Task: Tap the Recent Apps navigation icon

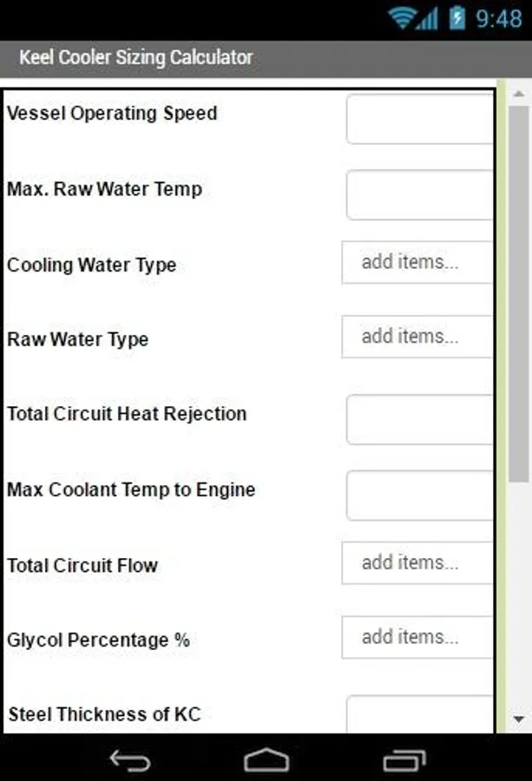Action: click(404, 760)
